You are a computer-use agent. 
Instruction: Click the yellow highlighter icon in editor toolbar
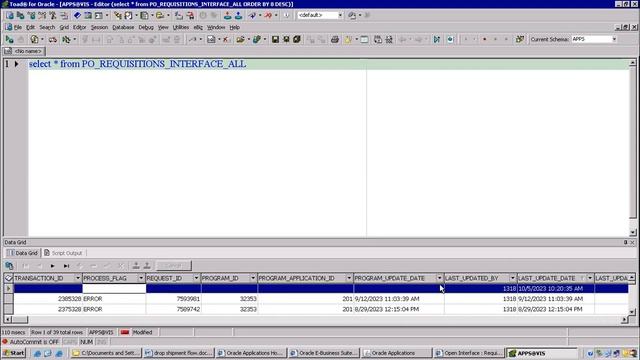(x=348, y=39)
